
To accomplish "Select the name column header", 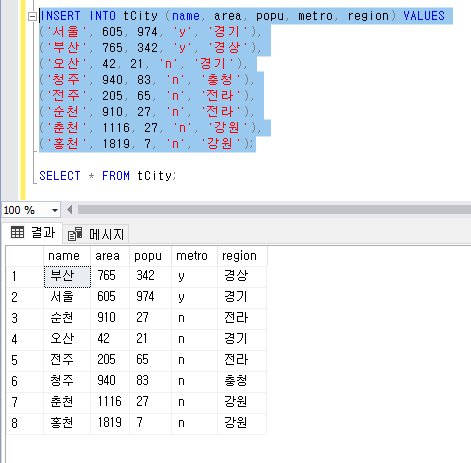I will click(x=67, y=256).
